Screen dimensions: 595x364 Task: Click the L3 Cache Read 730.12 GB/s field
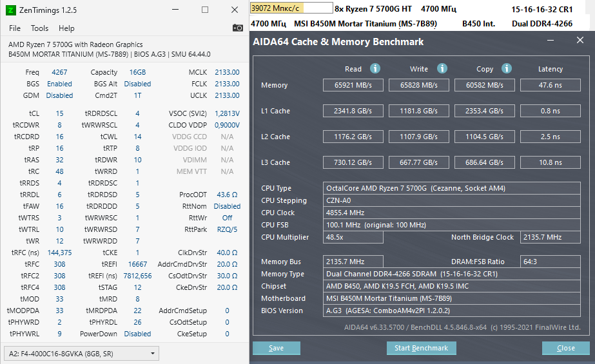(353, 162)
